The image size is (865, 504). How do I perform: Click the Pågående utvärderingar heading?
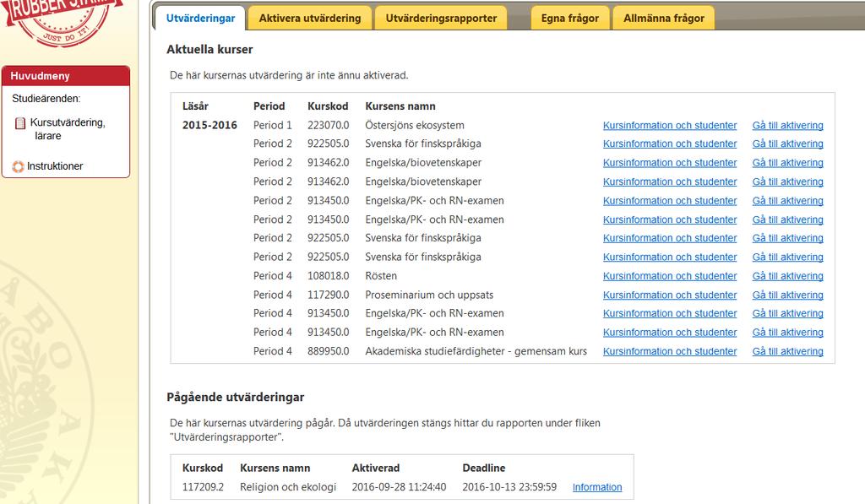pyautogui.click(x=236, y=397)
